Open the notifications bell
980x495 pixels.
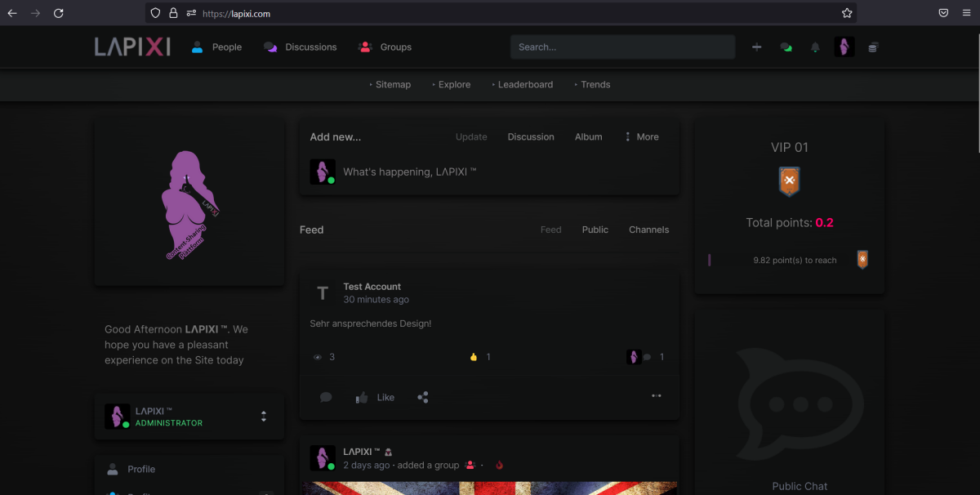tap(814, 47)
